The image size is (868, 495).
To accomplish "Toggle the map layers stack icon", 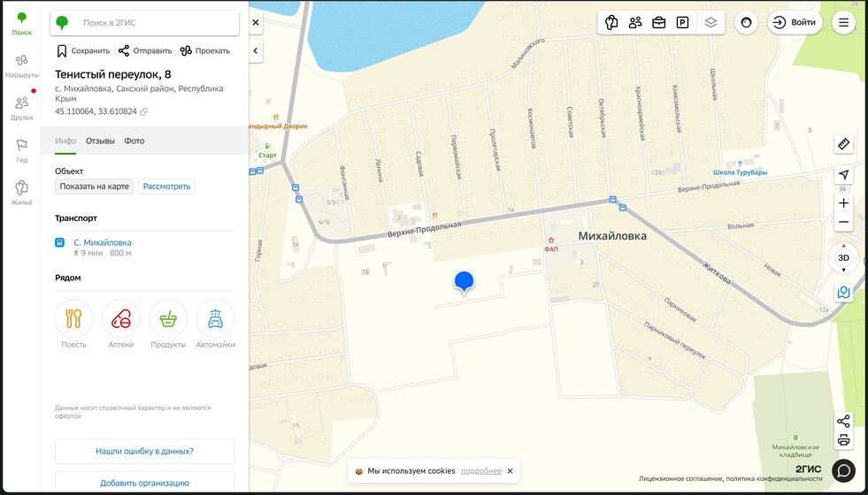I will (x=711, y=23).
